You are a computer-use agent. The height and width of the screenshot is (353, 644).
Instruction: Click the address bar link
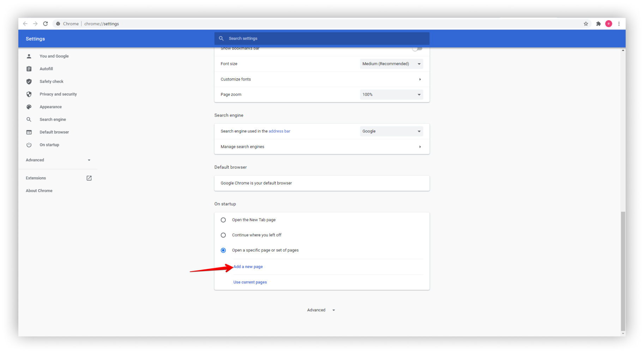pyautogui.click(x=279, y=131)
